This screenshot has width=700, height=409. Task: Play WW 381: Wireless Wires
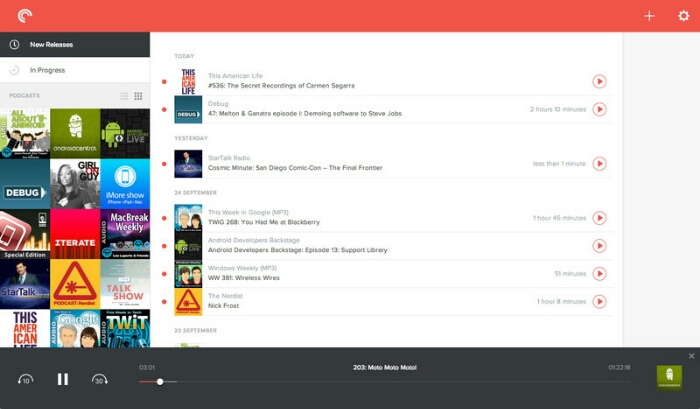point(599,273)
